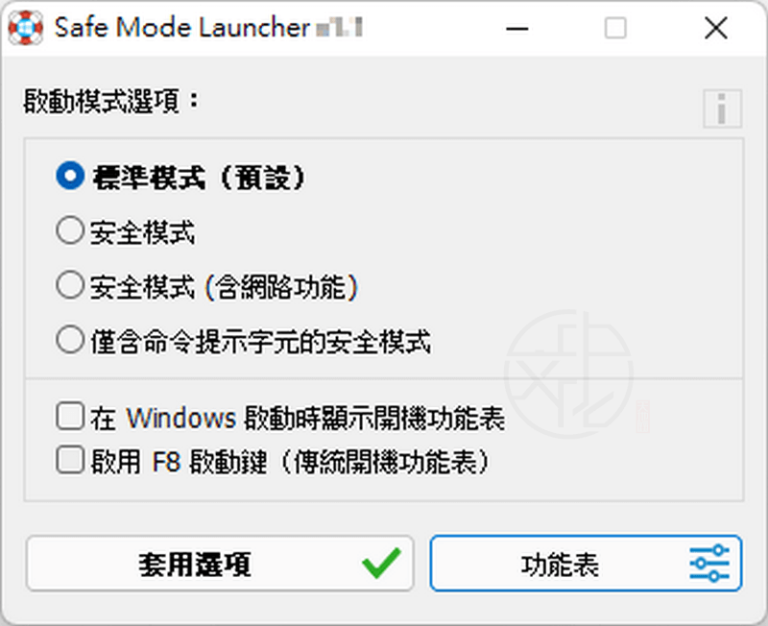Choose the 安全模式 radio option
The image size is (768, 626).
coord(70,231)
